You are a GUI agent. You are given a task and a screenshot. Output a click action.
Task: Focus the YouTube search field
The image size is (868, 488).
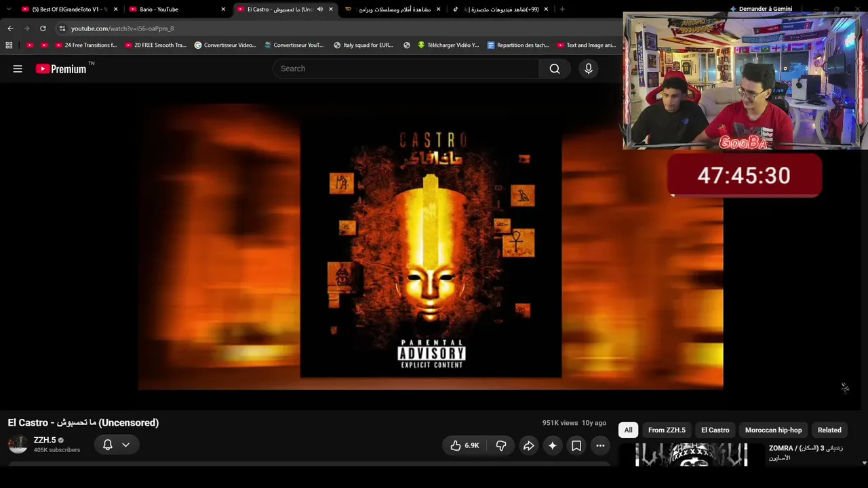(x=406, y=68)
